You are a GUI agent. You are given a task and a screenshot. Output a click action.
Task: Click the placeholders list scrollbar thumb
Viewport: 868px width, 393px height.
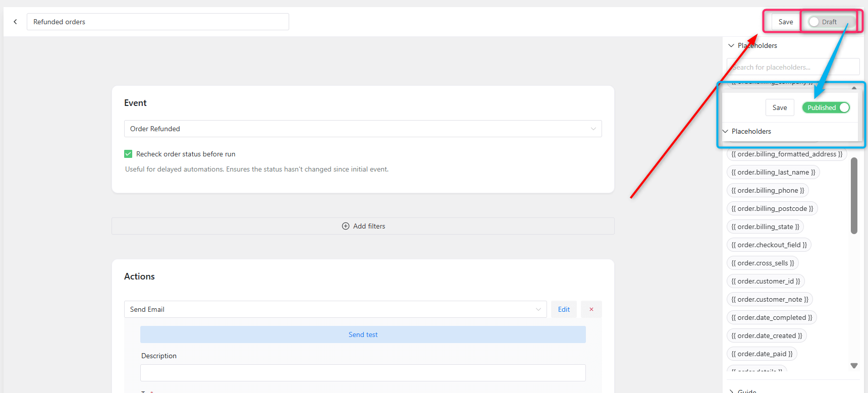click(854, 196)
